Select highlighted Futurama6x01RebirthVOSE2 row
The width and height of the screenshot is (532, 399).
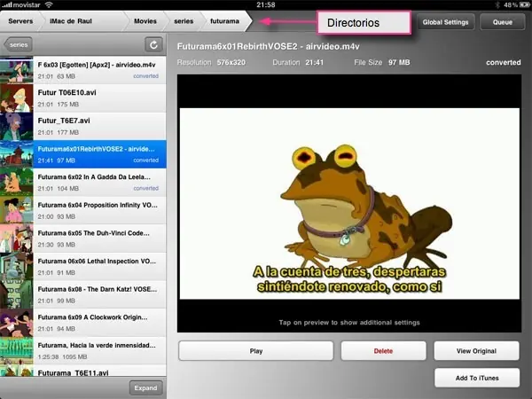(83, 154)
